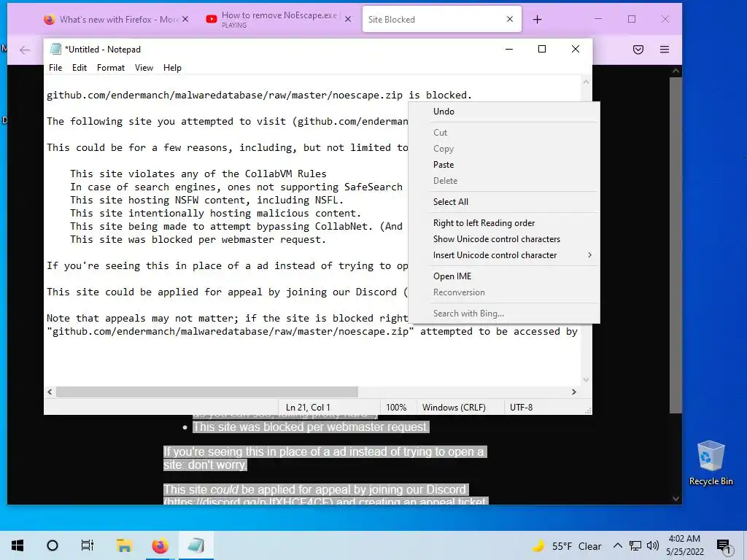The image size is (747, 560).
Task: Click Notepad title bar app icon
Action: (x=55, y=49)
